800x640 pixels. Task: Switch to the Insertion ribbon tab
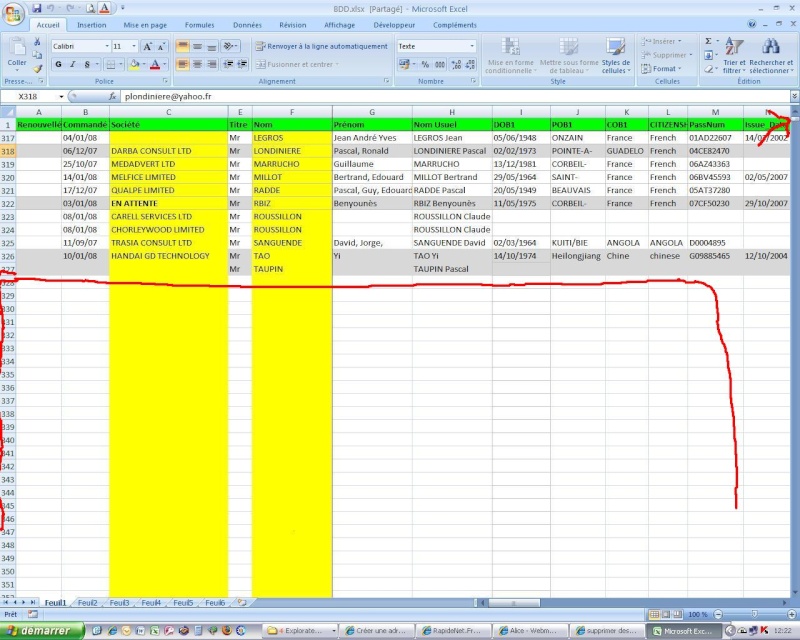(91, 24)
